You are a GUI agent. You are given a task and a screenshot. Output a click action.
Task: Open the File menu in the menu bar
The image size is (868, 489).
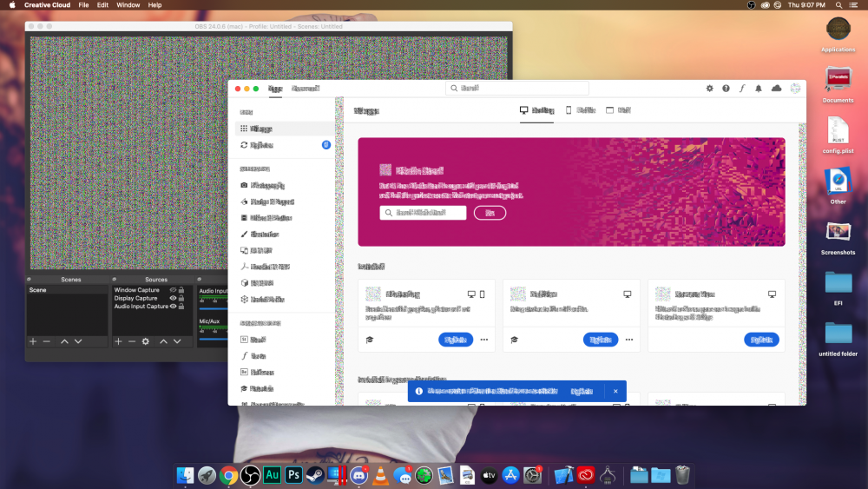[83, 5]
